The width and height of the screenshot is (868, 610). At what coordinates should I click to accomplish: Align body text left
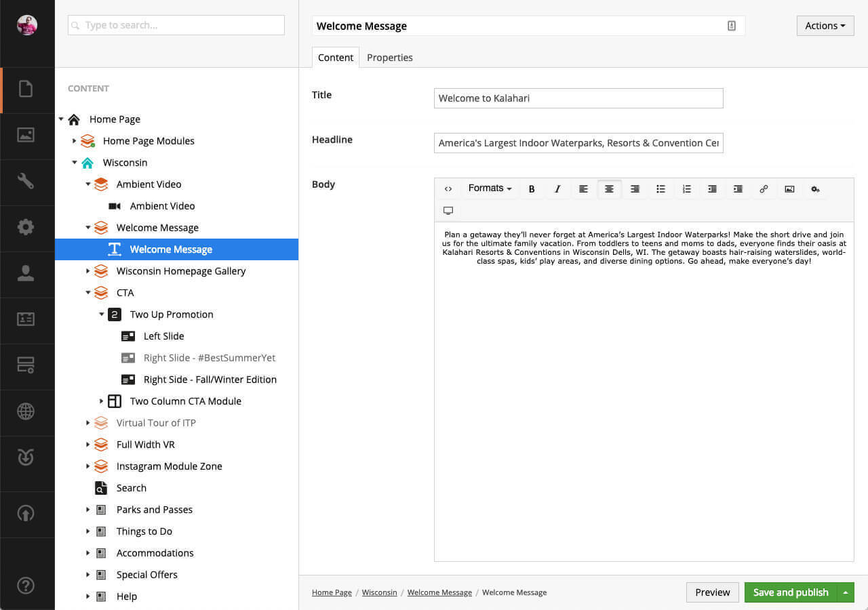click(x=583, y=189)
